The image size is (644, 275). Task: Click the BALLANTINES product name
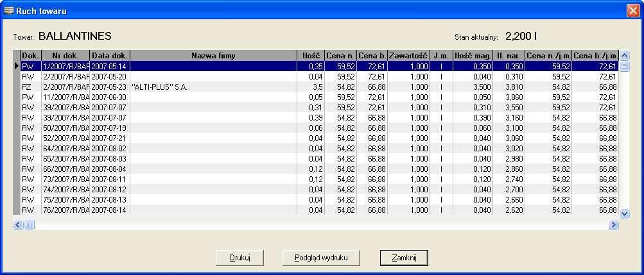point(74,36)
